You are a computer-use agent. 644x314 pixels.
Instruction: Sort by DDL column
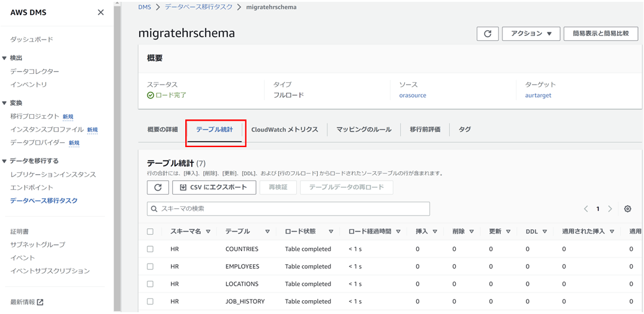(x=544, y=231)
